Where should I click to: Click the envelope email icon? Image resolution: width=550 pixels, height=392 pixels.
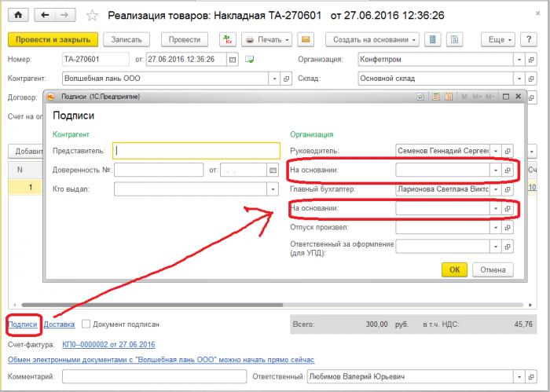306,40
